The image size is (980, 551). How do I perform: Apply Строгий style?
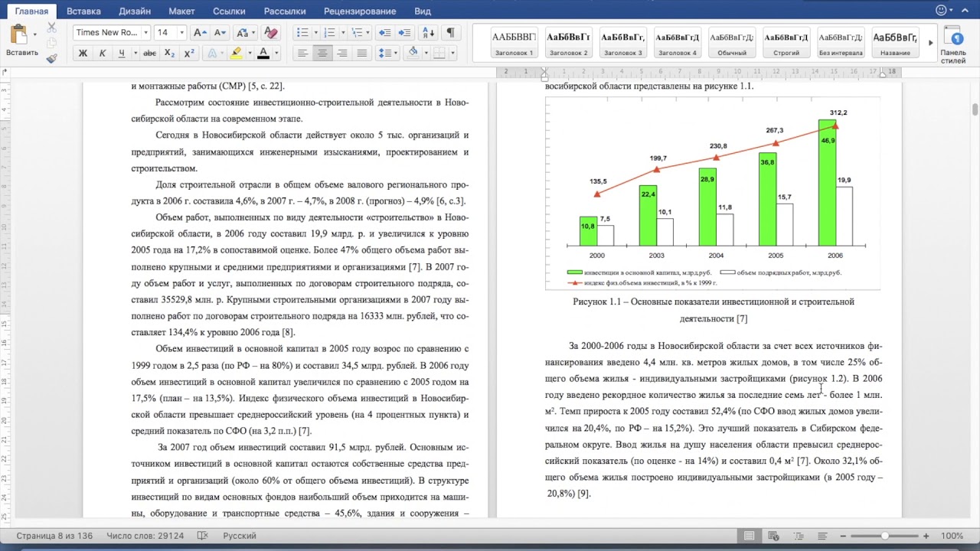786,42
